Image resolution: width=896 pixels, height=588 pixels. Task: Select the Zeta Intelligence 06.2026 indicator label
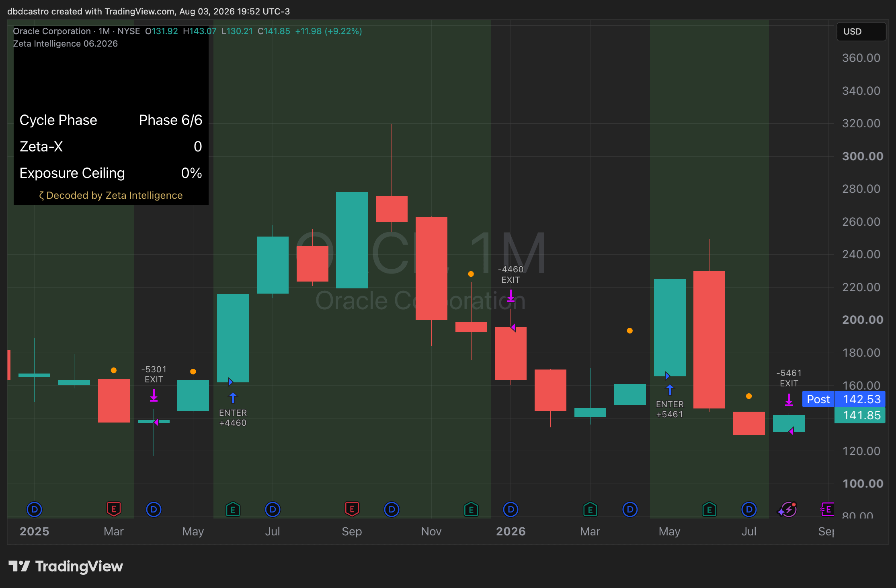[65, 43]
